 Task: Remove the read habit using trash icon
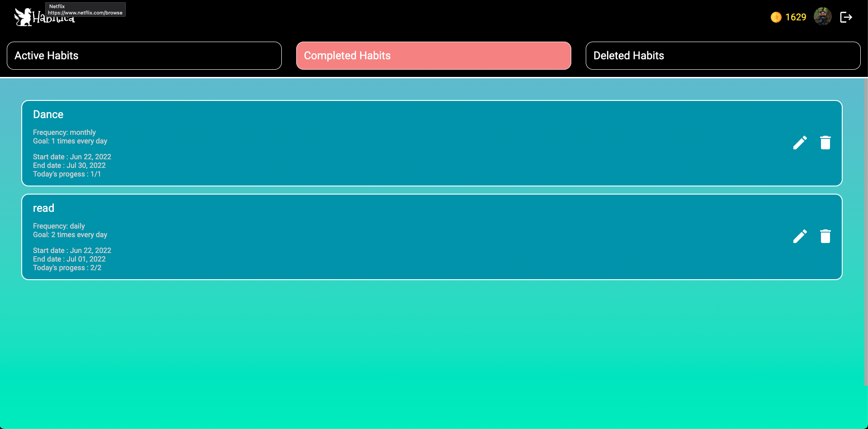[825, 236]
